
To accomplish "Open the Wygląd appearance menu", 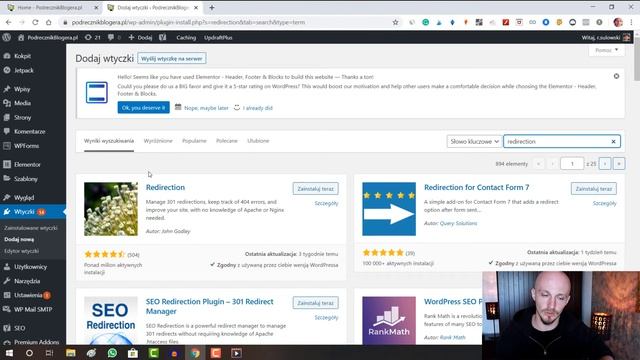I will (24, 198).
